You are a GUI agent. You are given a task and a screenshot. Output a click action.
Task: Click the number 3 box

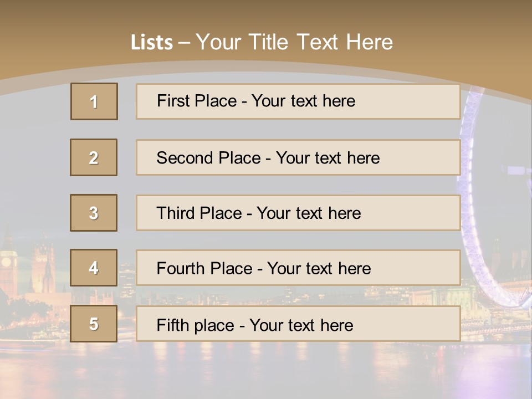(94, 213)
